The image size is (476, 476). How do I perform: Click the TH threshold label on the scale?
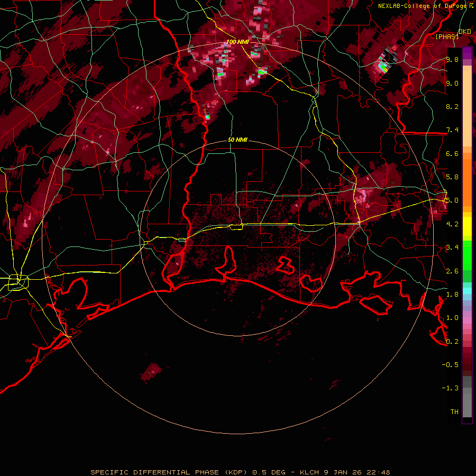(x=454, y=411)
